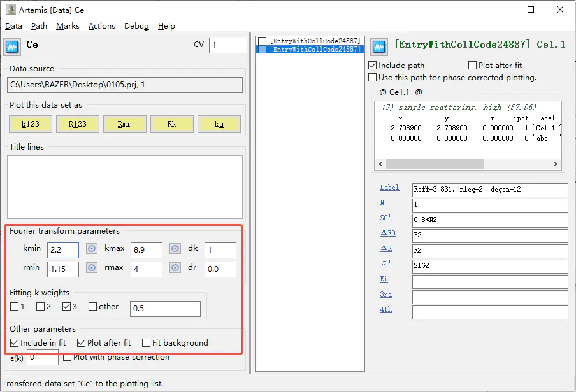
Task: Click the kmin value input field
Action: pos(62,250)
